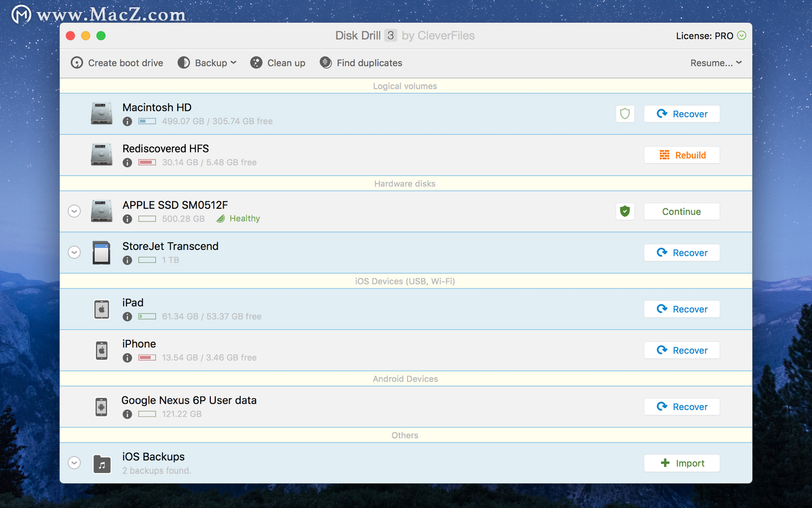Click Macintosh HD usage bar
Screen dimensions: 812x508
[147, 121]
